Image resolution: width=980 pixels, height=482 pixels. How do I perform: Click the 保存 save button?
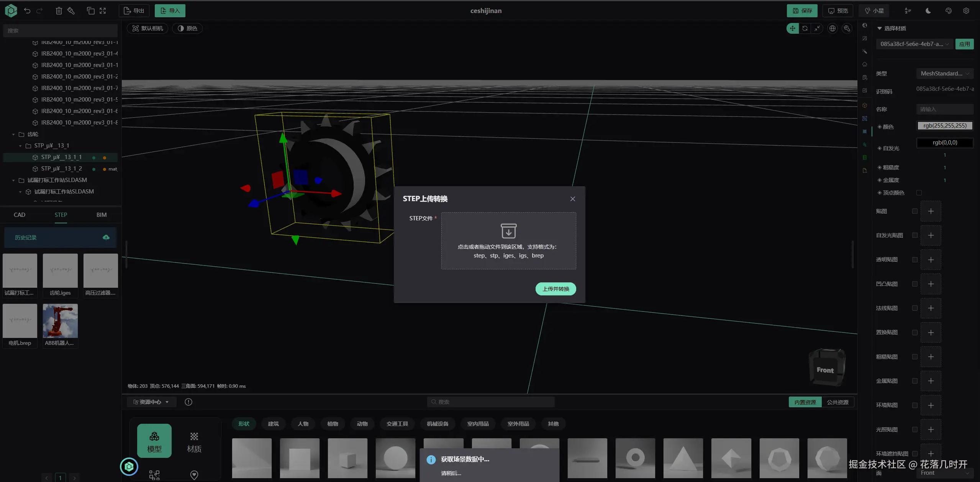[x=802, y=11]
